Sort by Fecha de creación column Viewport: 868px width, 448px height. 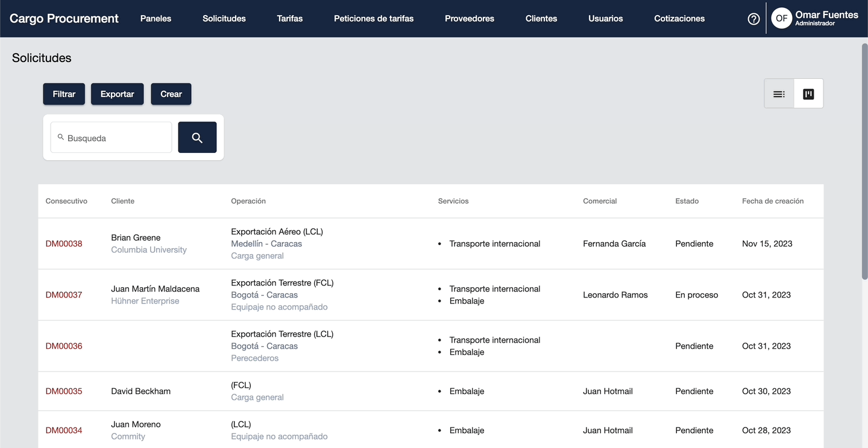tap(773, 201)
